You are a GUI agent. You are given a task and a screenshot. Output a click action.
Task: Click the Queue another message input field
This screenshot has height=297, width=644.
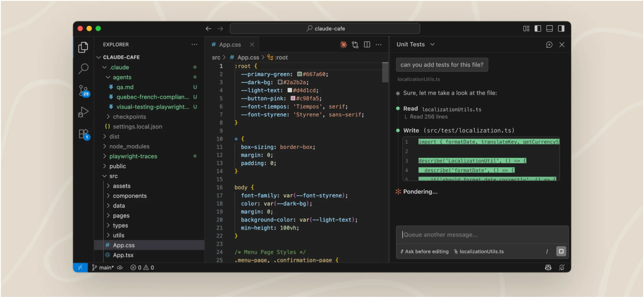(482, 235)
